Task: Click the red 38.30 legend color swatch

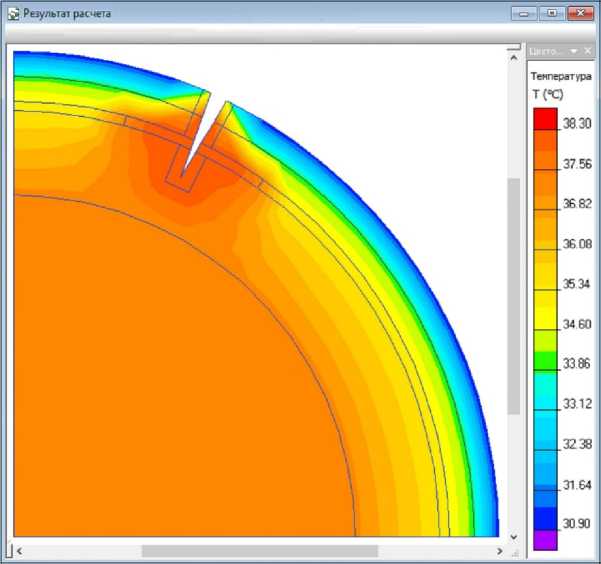Action: (x=545, y=119)
